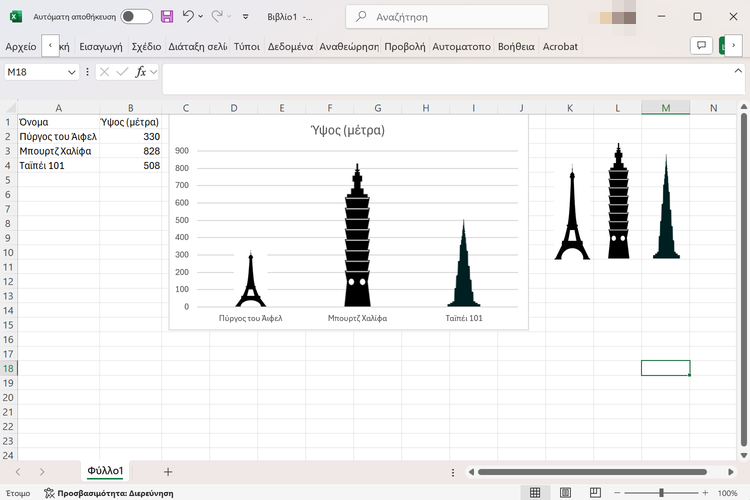Click the Save icon in title bar
This screenshot has height=500, width=750.
166,16
